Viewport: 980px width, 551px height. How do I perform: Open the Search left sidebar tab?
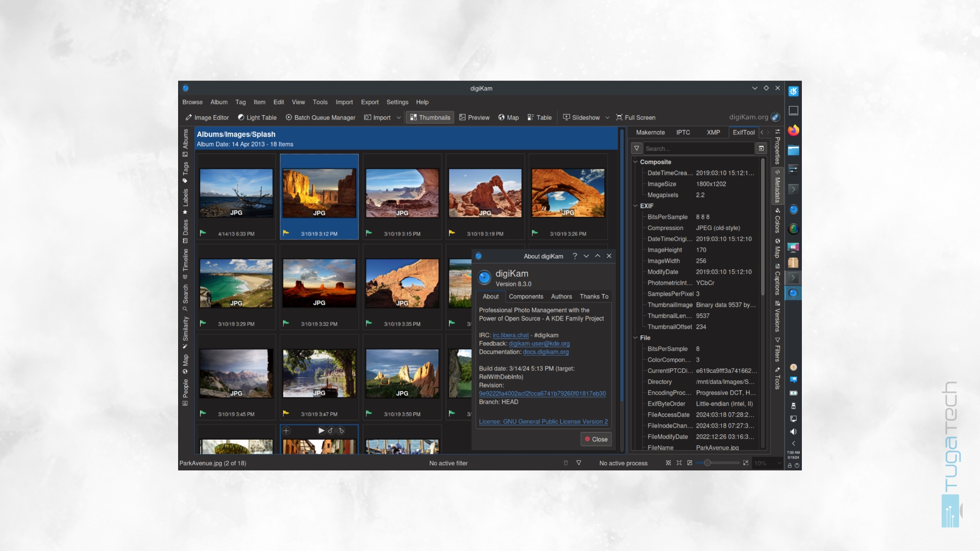pyautogui.click(x=185, y=297)
